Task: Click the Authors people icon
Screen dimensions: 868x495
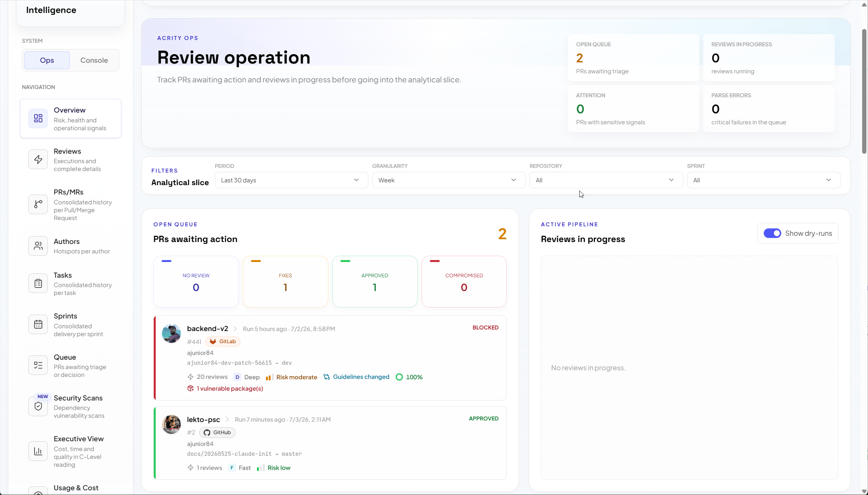Action: coord(38,246)
